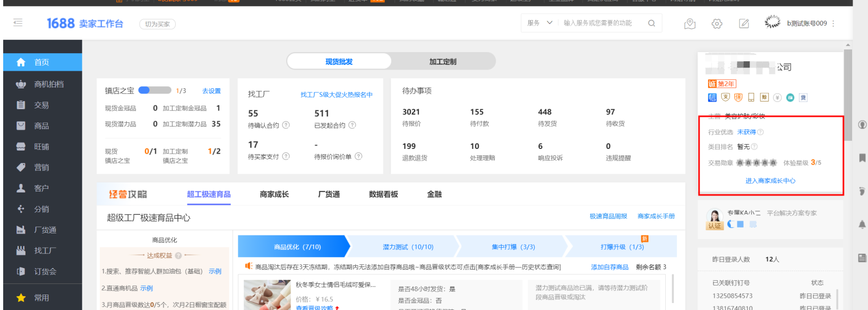Click the 交易 clipboard icon in sidebar
Viewport: 868px width, 310px height.
click(x=21, y=105)
